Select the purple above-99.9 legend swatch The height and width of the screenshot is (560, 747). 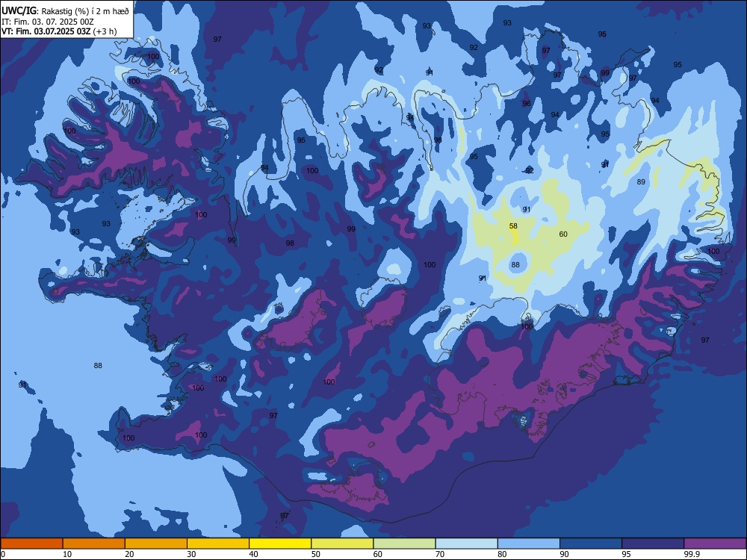point(715,544)
